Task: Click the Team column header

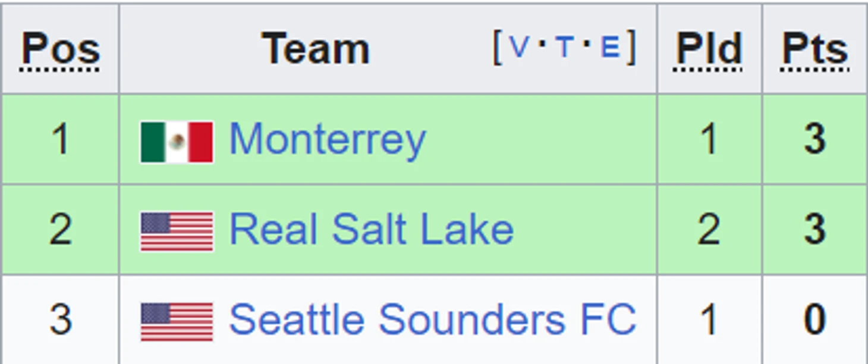Action: (316, 49)
